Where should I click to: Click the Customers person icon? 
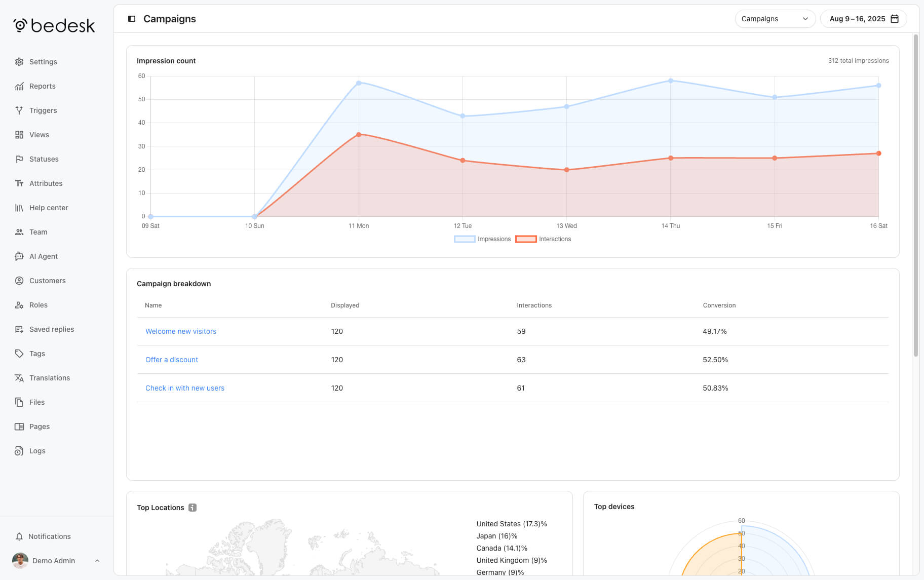(19, 281)
